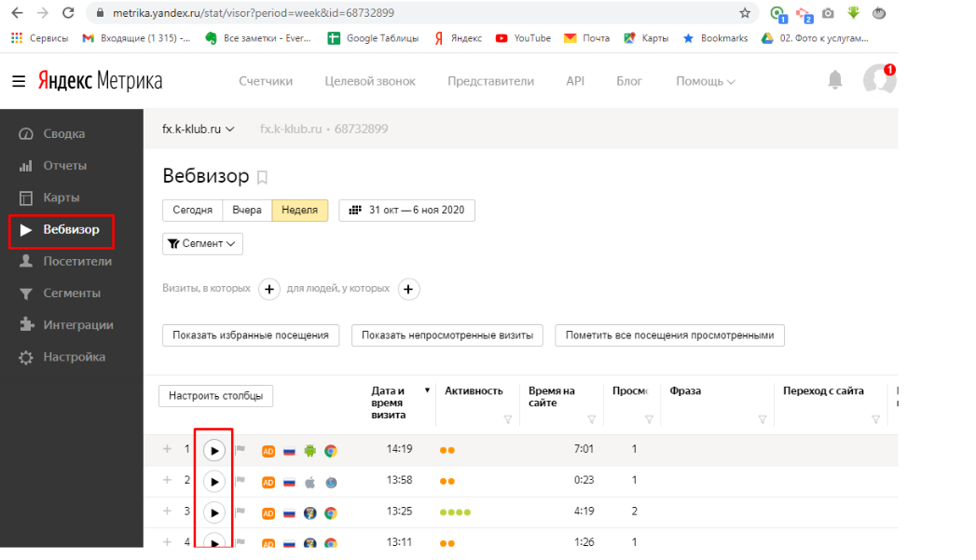The width and height of the screenshot is (976, 560).
Task: Expand visit row 3 details
Action: tap(167, 511)
